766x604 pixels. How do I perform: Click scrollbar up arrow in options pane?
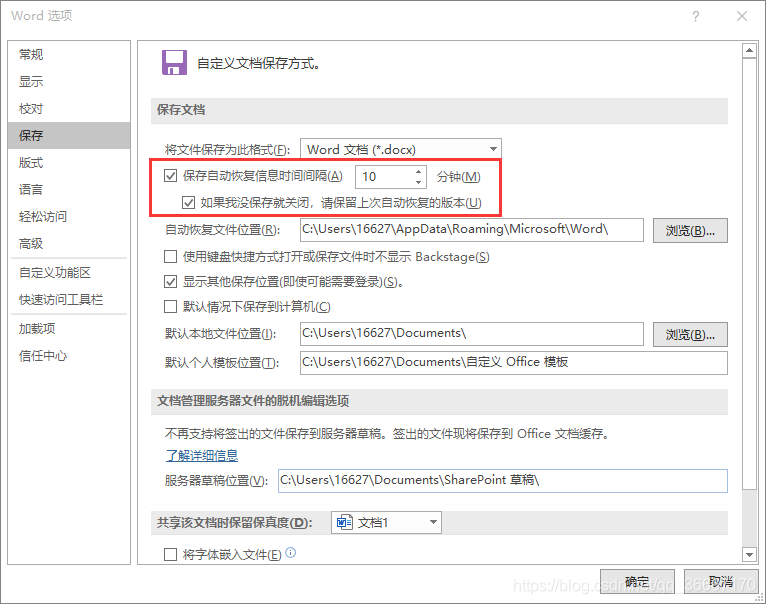(749, 50)
